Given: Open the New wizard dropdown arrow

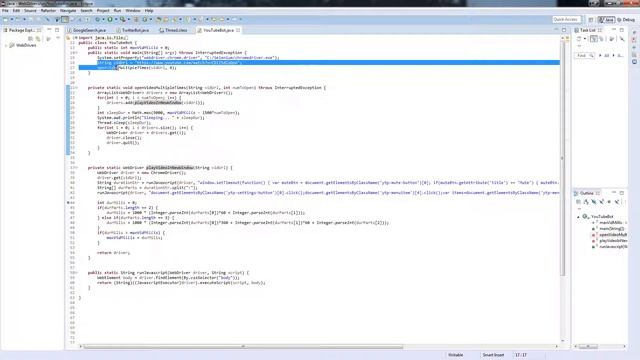Looking at the screenshot, I should pyautogui.click(x=12, y=19).
